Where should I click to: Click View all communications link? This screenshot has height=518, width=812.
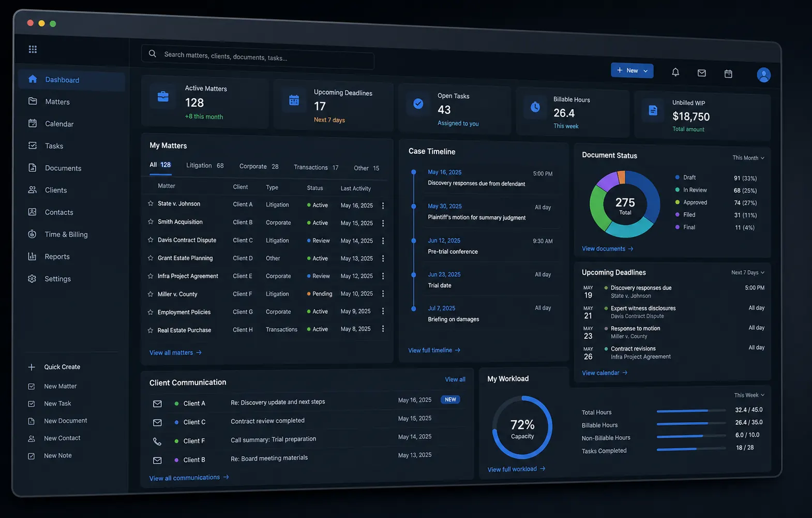(x=189, y=478)
